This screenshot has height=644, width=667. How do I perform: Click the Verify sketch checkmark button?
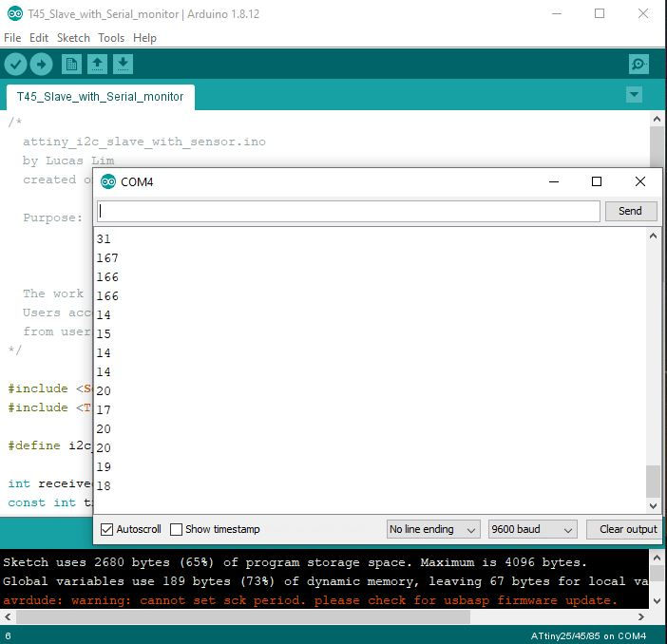(x=16, y=65)
